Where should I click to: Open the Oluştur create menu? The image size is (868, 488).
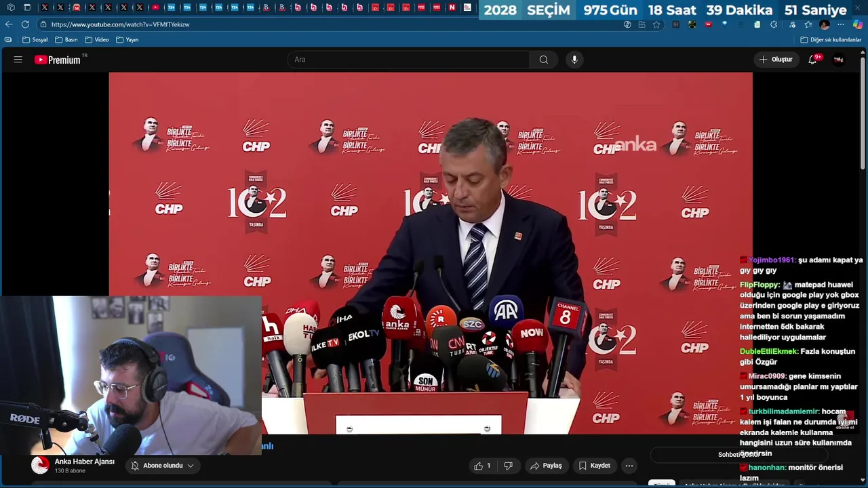776,60
